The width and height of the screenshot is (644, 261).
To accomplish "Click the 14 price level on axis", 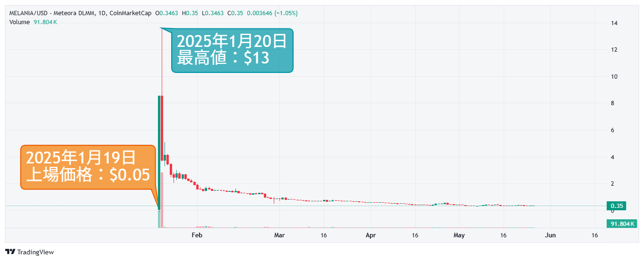I will click(x=614, y=23).
